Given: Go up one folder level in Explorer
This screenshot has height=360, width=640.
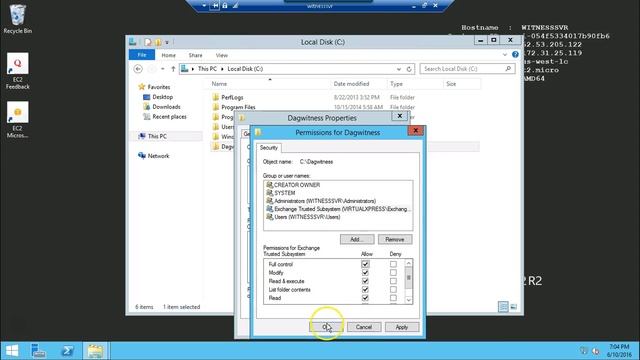Looking at the screenshot, I should (173, 69).
